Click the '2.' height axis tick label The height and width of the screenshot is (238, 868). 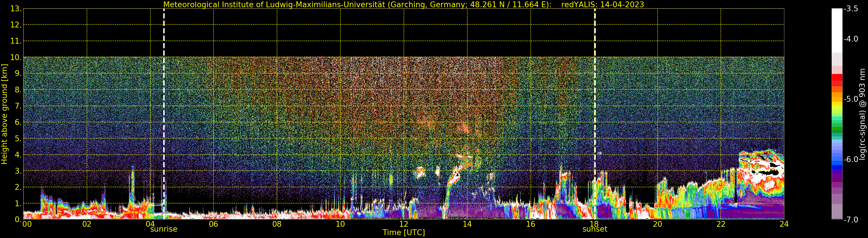coord(18,187)
